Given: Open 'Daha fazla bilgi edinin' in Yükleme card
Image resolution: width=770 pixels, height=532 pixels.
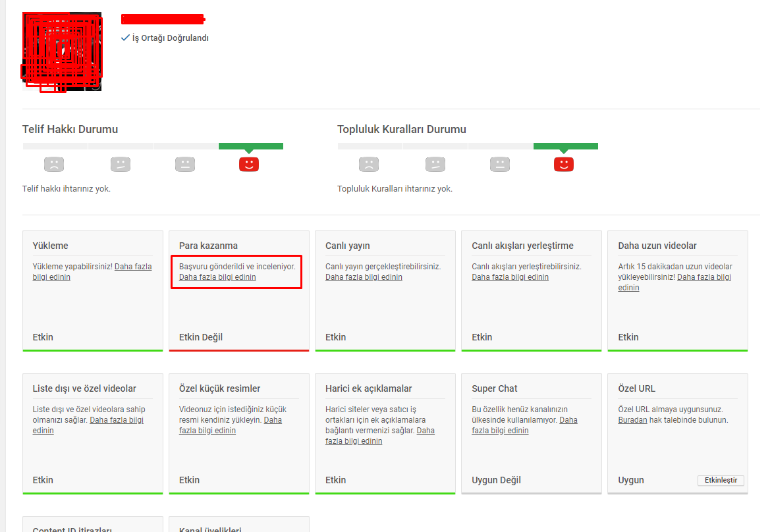Looking at the screenshot, I should pos(92,272).
